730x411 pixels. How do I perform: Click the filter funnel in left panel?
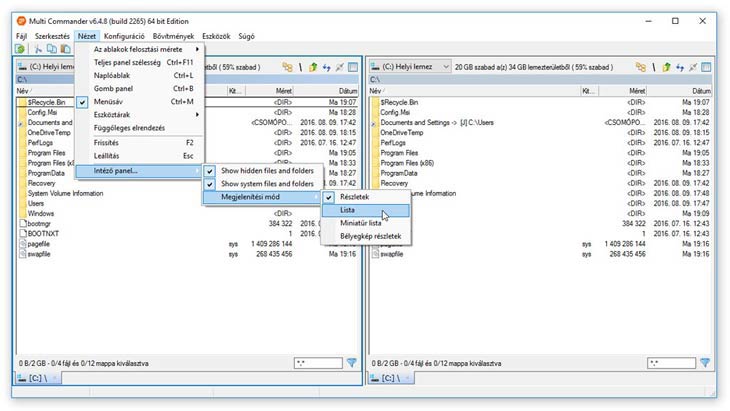351,363
